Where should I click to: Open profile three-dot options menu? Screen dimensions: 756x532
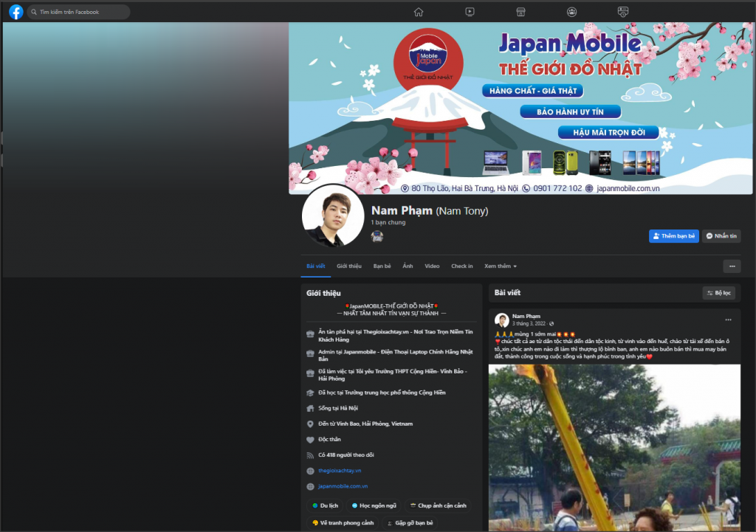732,266
